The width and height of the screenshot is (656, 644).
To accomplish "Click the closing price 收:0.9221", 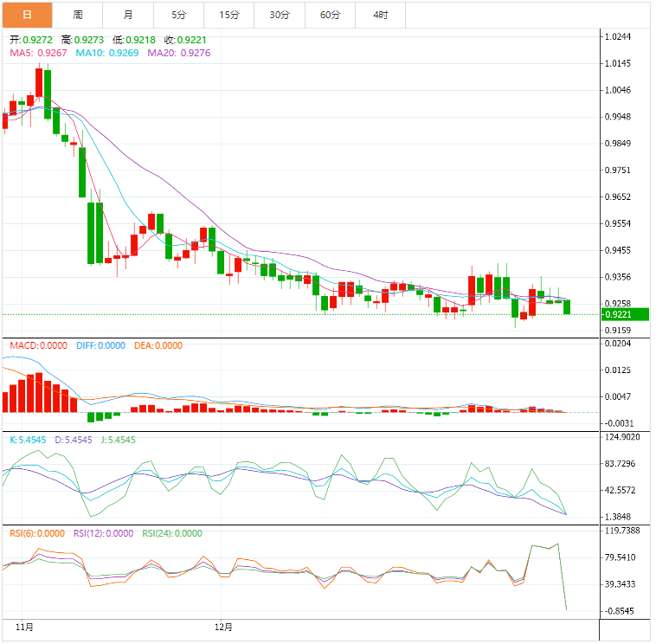I will pos(185,40).
